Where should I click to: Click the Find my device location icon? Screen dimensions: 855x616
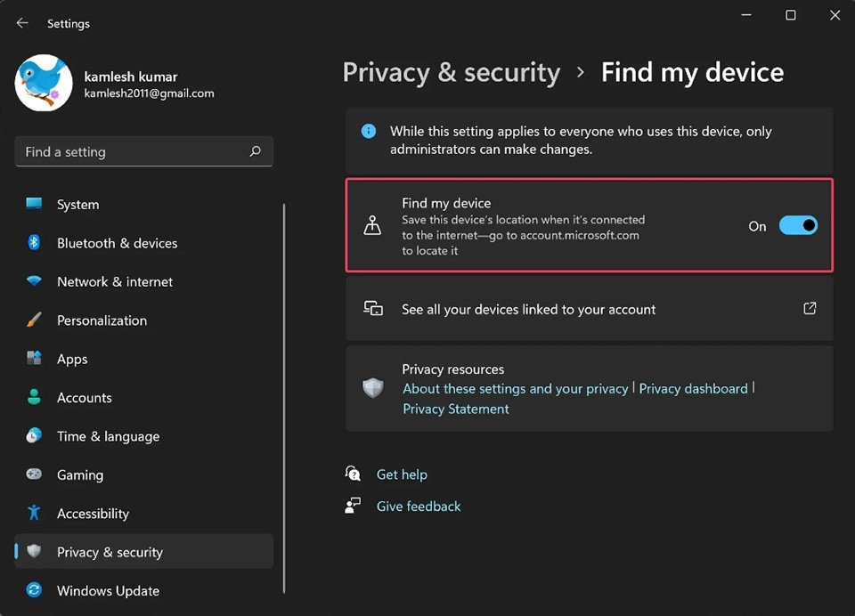click(x=373, y=225)
